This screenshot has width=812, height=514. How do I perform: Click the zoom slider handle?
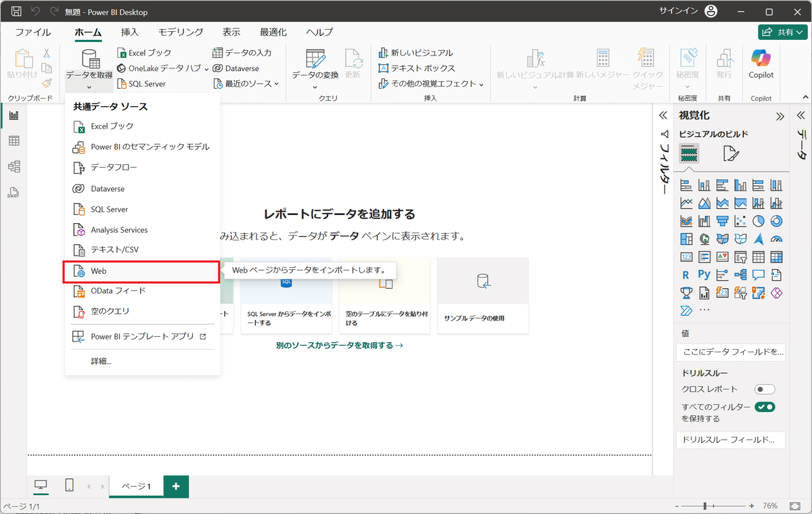pos(705,506)
